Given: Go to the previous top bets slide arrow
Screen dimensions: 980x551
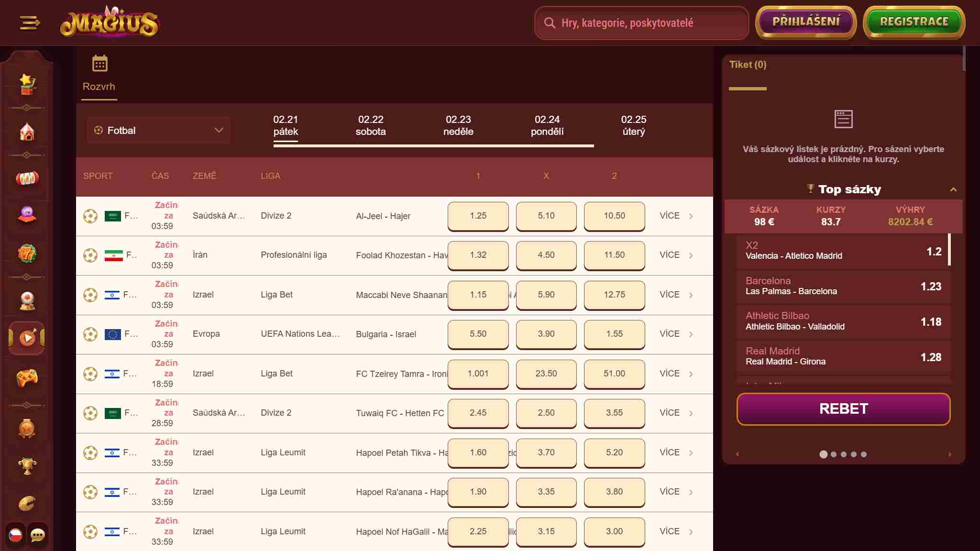Looking at the screenshot, I should point(738,454).
